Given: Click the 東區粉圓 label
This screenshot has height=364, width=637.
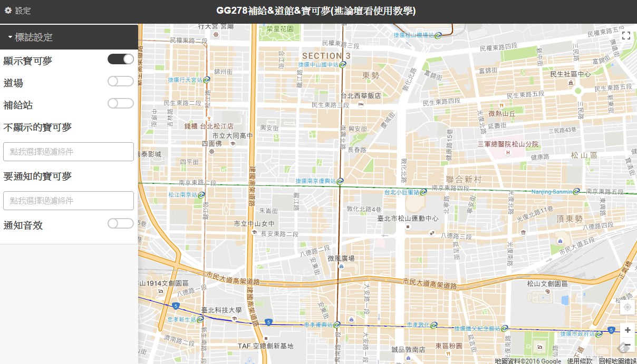Looking at the screenshot, I should 449,346.
